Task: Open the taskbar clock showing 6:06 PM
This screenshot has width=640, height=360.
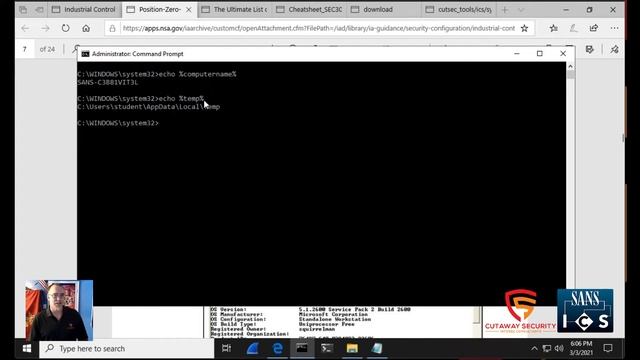Action: point(581,348)
